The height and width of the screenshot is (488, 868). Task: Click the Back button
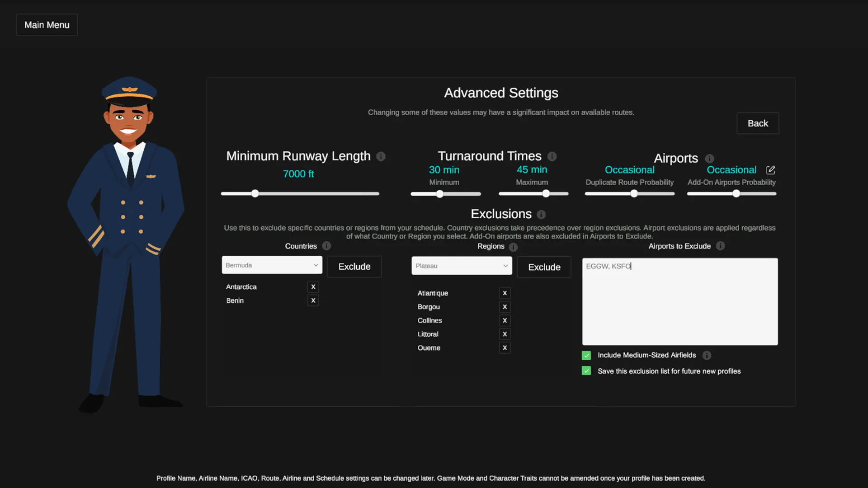coord(758,123)
